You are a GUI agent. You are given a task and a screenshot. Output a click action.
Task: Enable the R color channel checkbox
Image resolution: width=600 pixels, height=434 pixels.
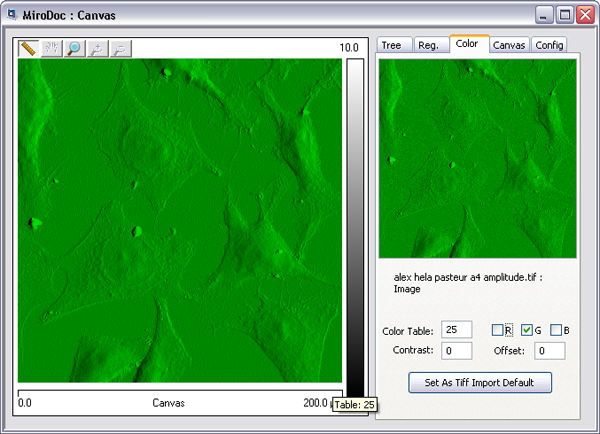point(499,330)
